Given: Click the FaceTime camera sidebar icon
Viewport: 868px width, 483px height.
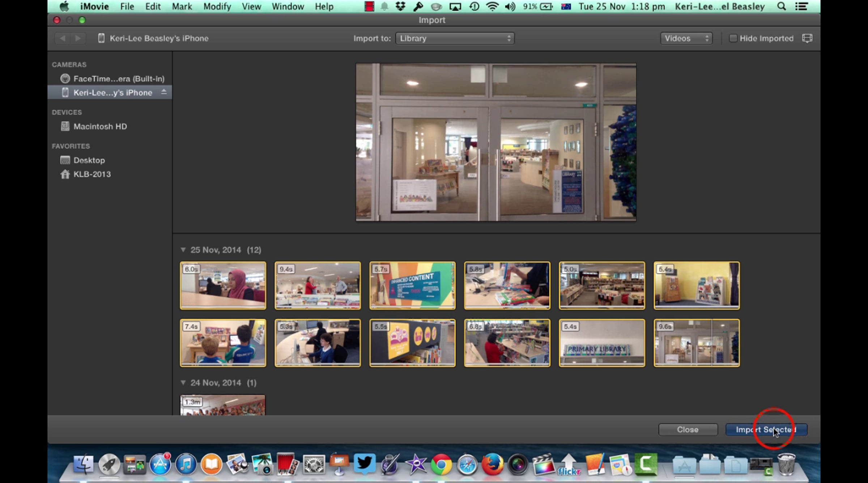Looking at the screenshot, I should pyautogui.click(x=65, y=79).
